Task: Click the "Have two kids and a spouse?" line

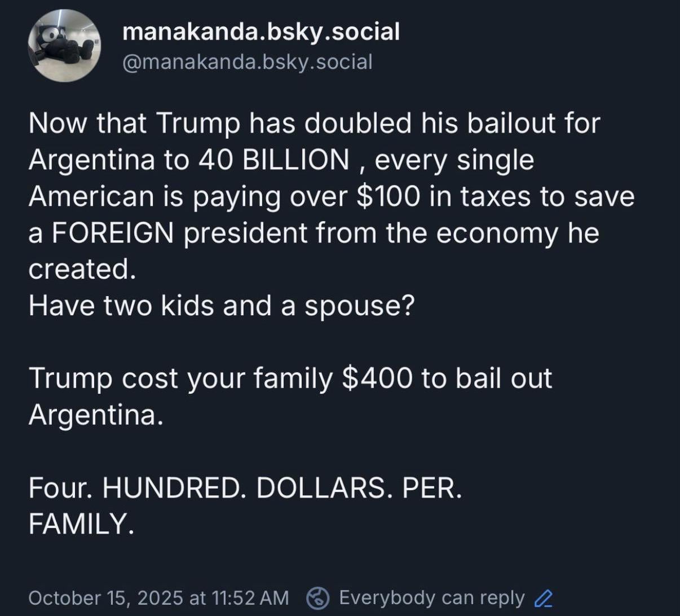Action: [x=222, y=305]
